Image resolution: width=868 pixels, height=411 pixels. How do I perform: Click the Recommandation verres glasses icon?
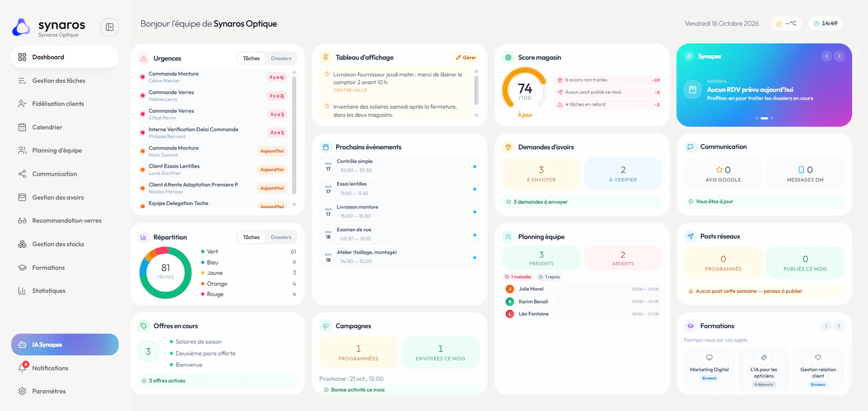(x=22, y=221)
